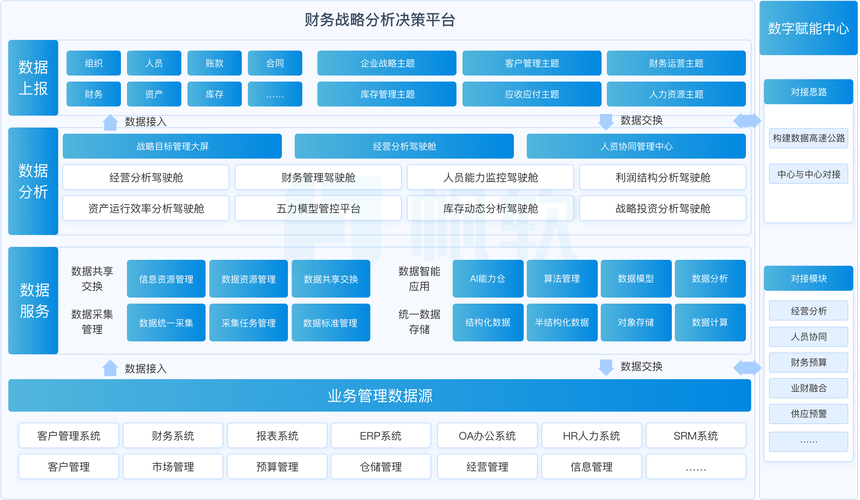
Task: Open 人资协同管理中心
Action: tap(636, 146)
